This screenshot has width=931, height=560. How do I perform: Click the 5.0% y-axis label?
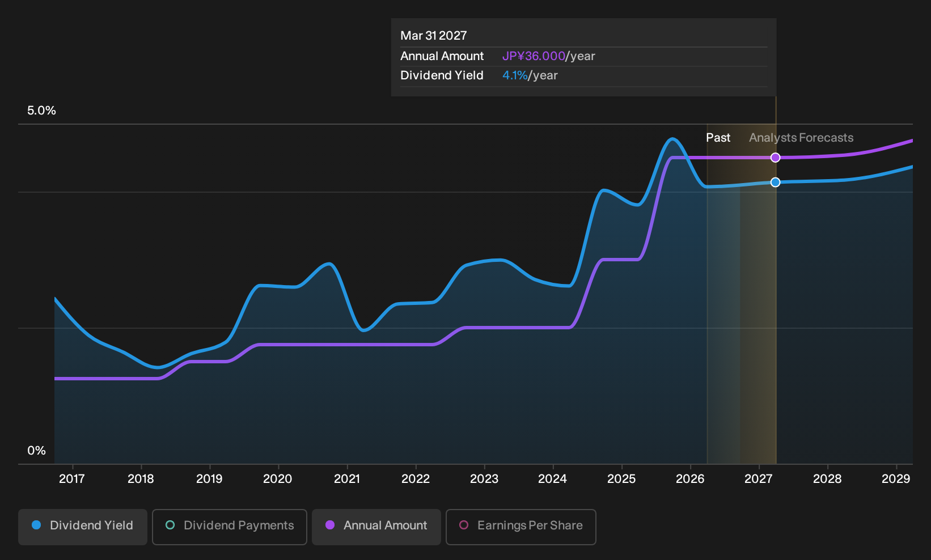pyautogui.click(x=41, y=111)
